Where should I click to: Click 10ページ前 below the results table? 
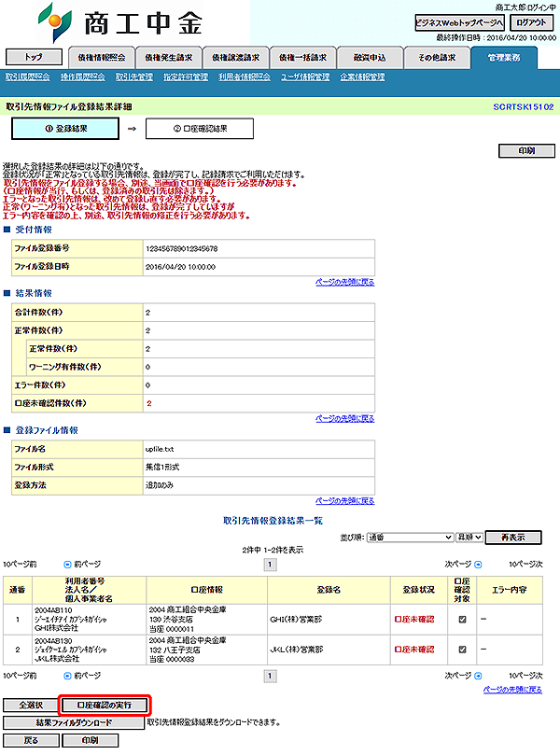click(20, 676)
